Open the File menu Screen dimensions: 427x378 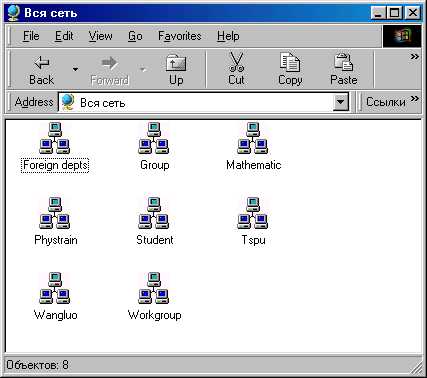coord(31,36)
